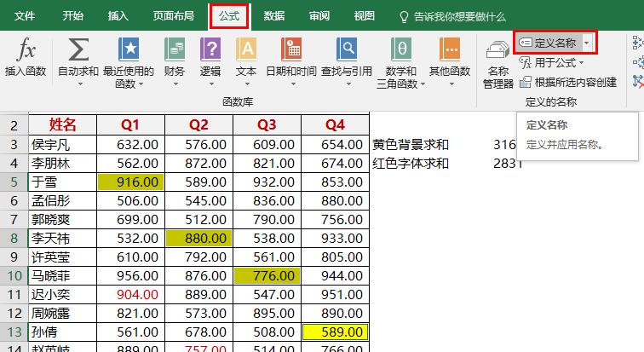Switch to the View (视图) tab
The width and height of the screenshot is (644, 352).
(365, 16)
